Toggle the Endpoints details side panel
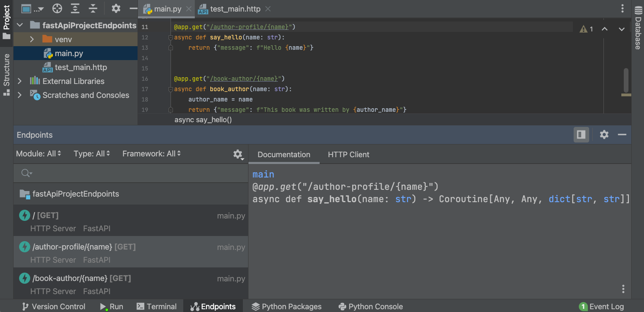Image resolution: width=644 pixels, height=312 pixels. (581, 135)
